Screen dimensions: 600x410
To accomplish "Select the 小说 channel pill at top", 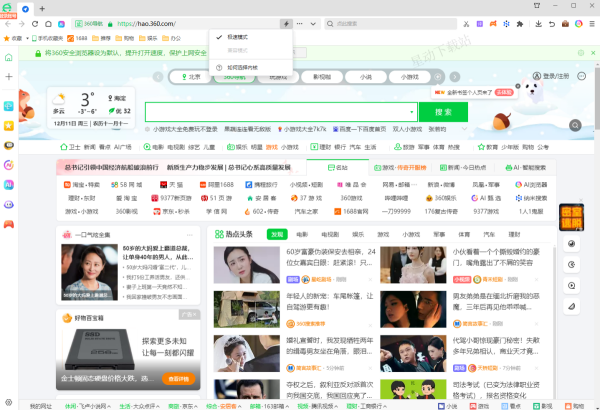I will pos(365,77).
